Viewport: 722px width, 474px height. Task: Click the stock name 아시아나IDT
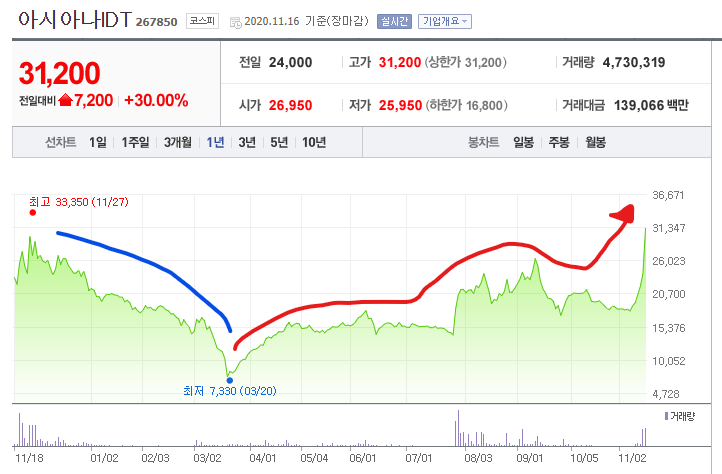click(x=75, y=20)
